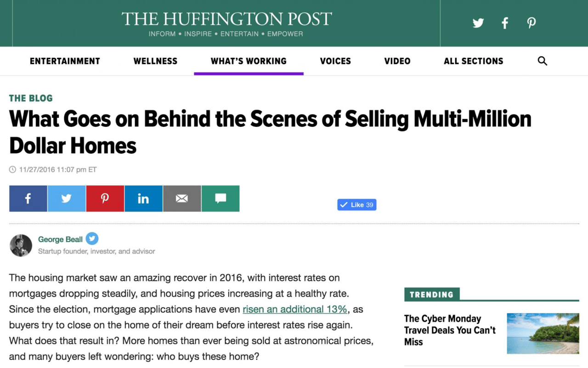
Task: Click the Pinterest icon in the header
Action: coord(531,23)
